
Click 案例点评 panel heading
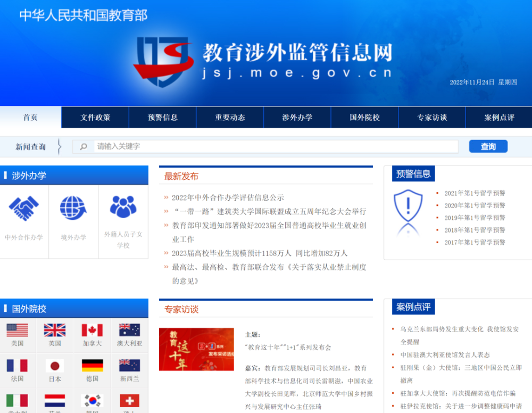tap(413, 307)
